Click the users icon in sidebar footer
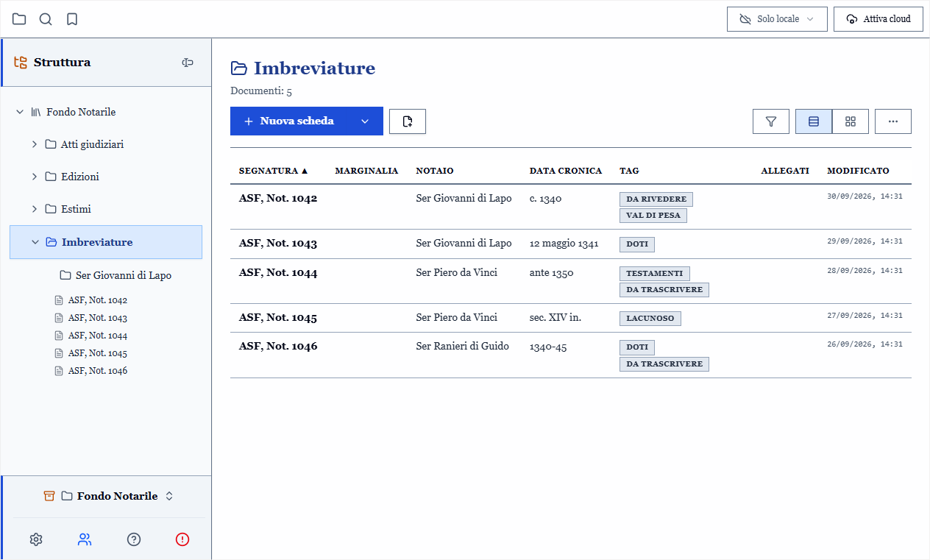 tap(85, 539)
